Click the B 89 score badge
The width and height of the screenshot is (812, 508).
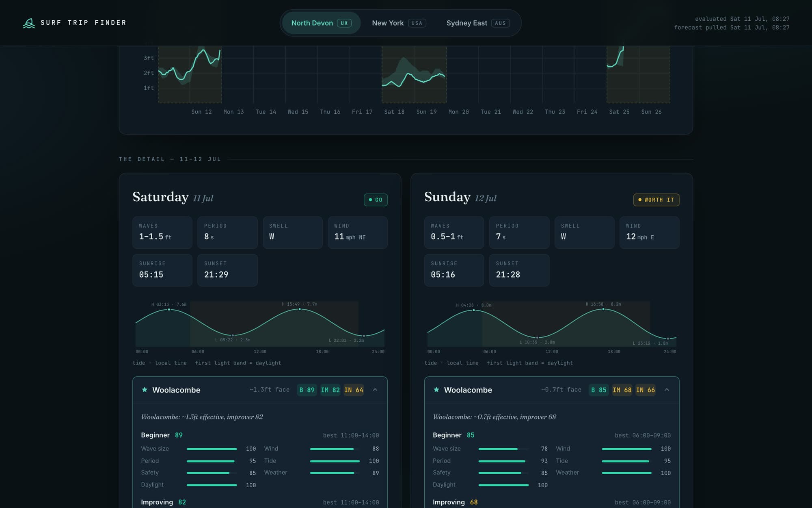coord(307,390)
